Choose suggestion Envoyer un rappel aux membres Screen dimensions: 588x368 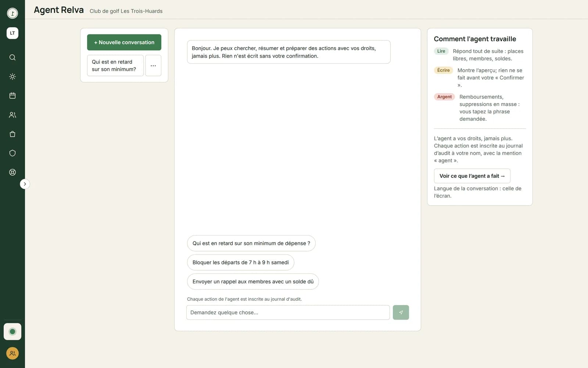click(253, 282)
